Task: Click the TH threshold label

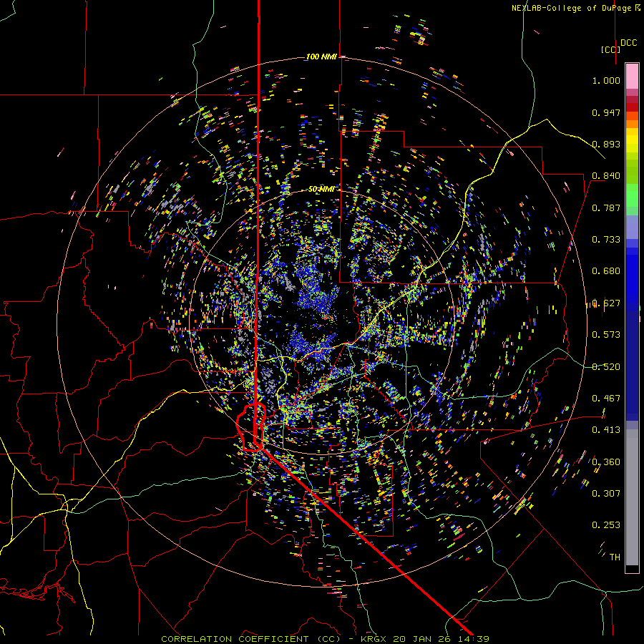Action: point(615,557)
